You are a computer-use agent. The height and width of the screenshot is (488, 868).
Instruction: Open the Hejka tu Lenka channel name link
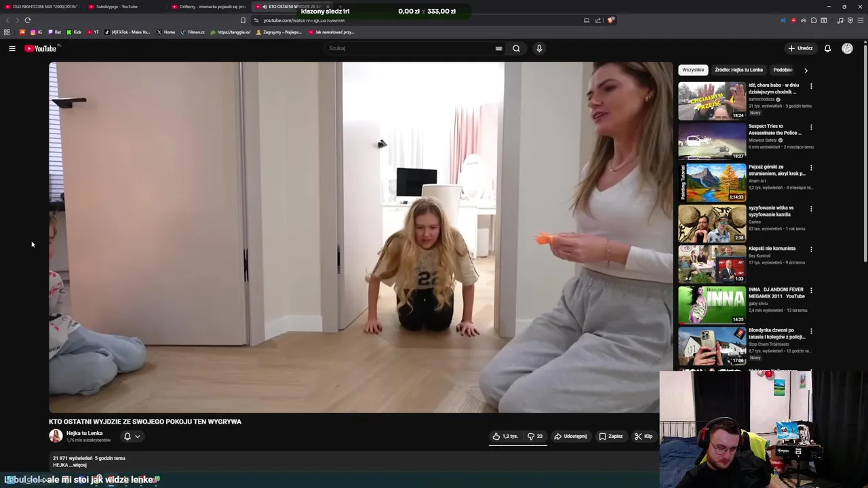pos(85,433)
